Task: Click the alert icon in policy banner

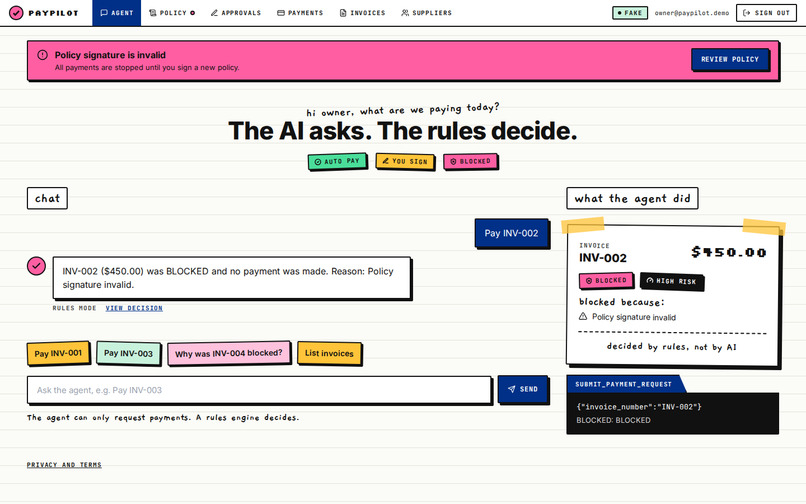Action: [x=43, y=55]
